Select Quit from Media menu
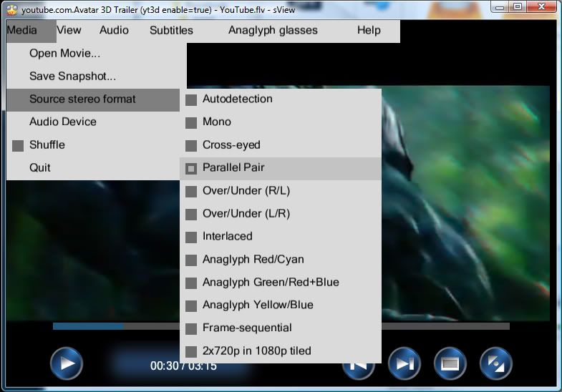Viewport: 562px width, 392px height. (93, 167)
